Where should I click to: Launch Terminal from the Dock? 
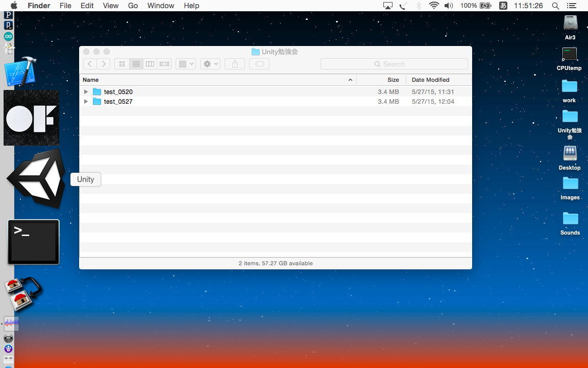click(33, 242)
